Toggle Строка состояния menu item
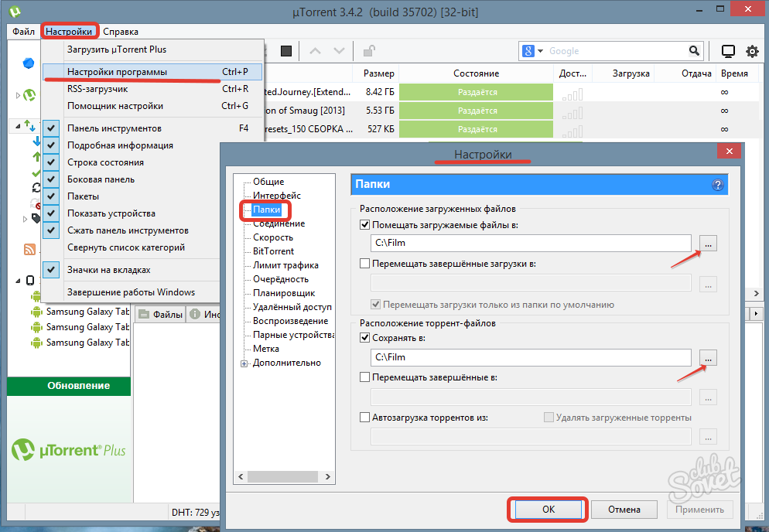Viewport: 769px width, 532px height. tap(105, 162)
